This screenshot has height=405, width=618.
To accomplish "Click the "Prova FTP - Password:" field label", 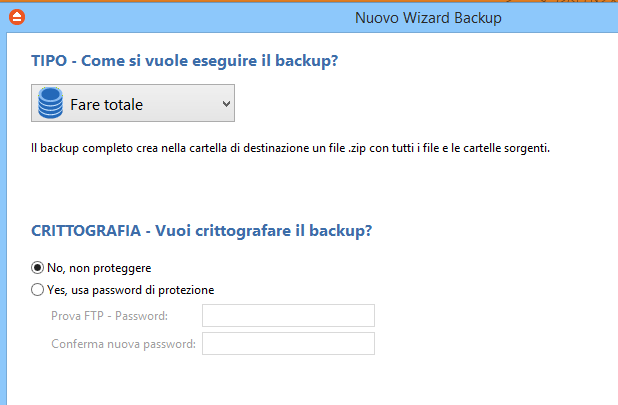I will click(x=109, y=316).
